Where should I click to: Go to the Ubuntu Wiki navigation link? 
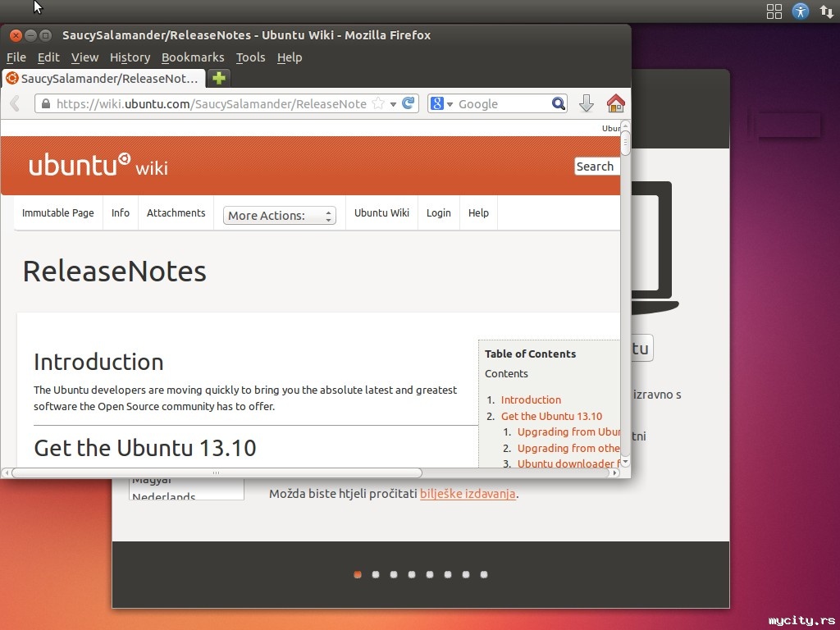click(381, 212)
